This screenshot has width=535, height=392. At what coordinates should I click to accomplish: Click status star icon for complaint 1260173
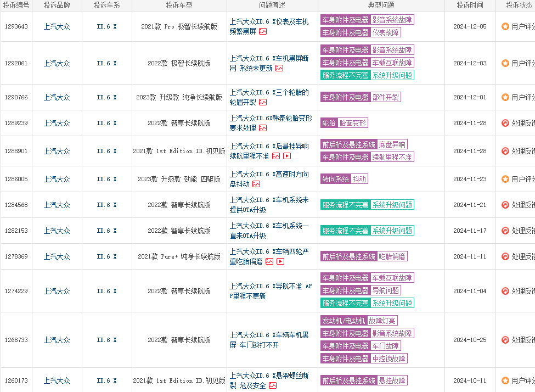505,380
